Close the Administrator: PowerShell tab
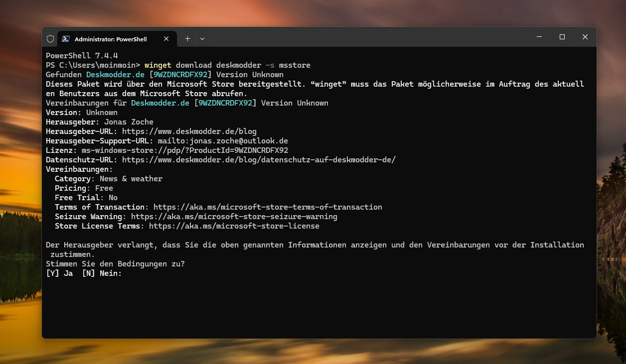Screen dimensions: 626x364 166,39
